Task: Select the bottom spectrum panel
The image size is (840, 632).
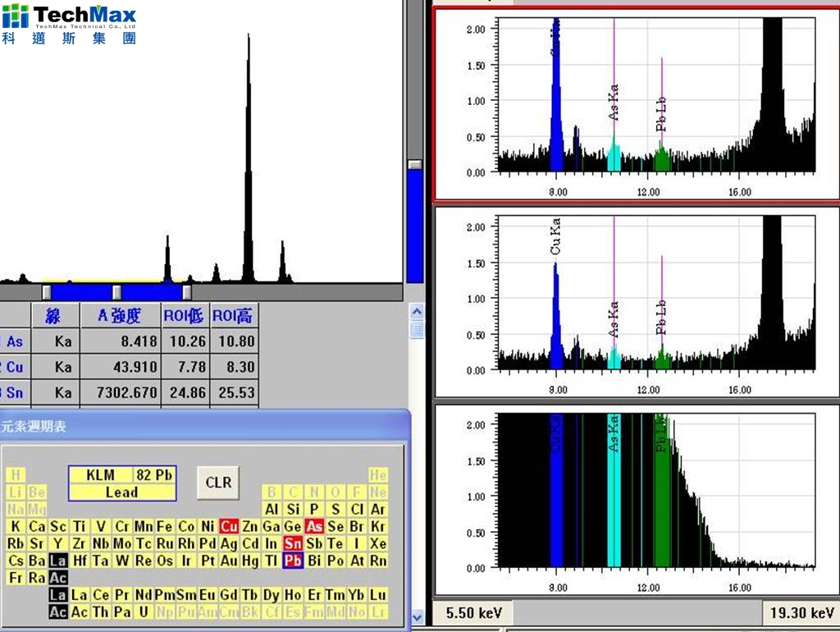Action: coord(637,500)
